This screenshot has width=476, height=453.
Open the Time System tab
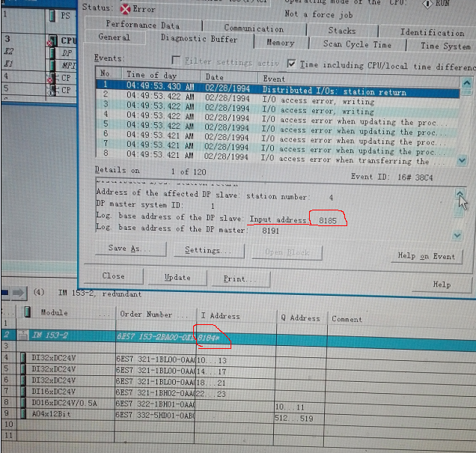pyautogui.click(x=445, y=46)
